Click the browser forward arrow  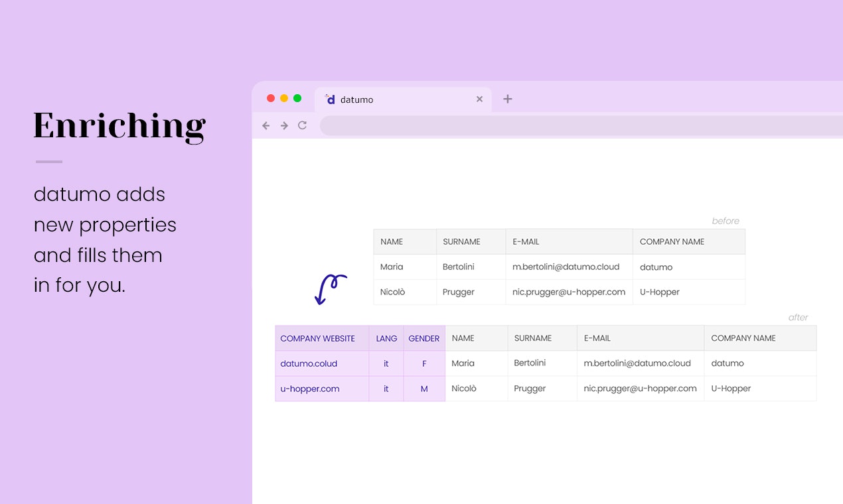coord(284,125)
